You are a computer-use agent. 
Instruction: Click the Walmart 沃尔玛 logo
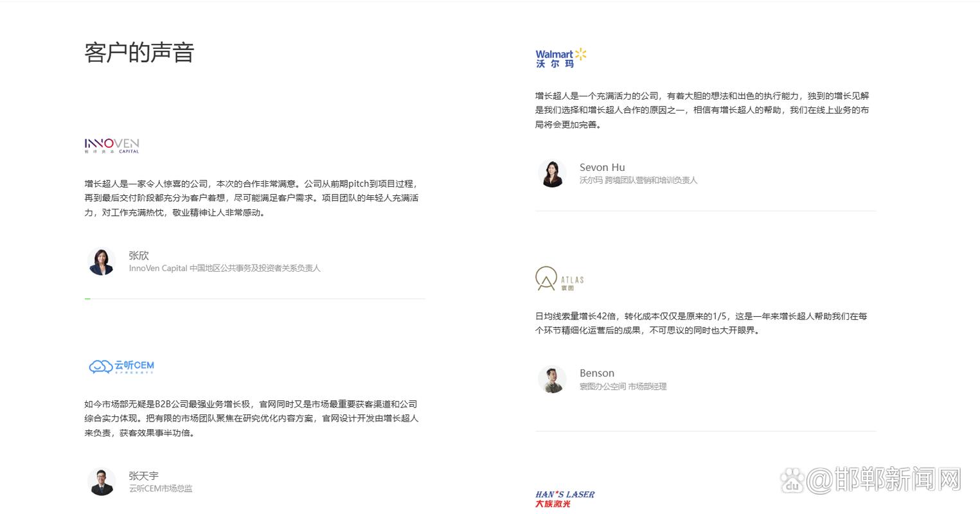[561, 57]
